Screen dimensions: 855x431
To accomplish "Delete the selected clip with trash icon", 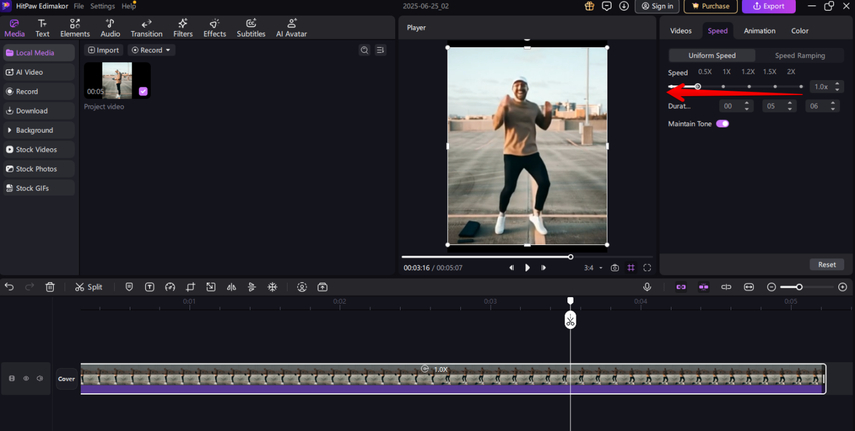I will coord(50,287).
